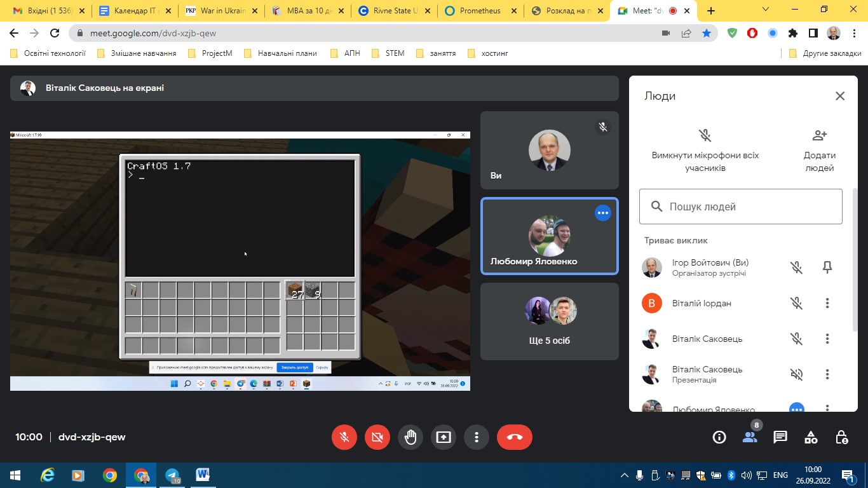868x488 pixels.
Task: Open options on the Любомир Яловенко tile
Action: click(603, 213)
